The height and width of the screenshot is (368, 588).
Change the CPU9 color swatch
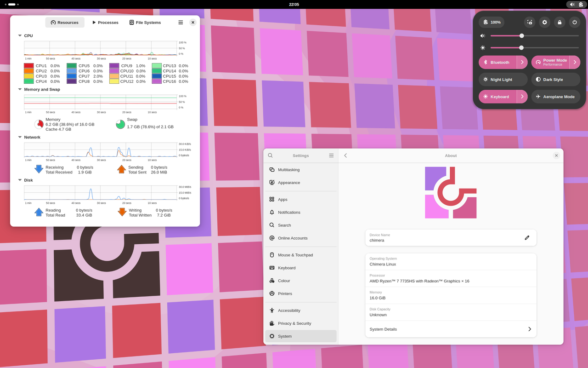point(114,66)
